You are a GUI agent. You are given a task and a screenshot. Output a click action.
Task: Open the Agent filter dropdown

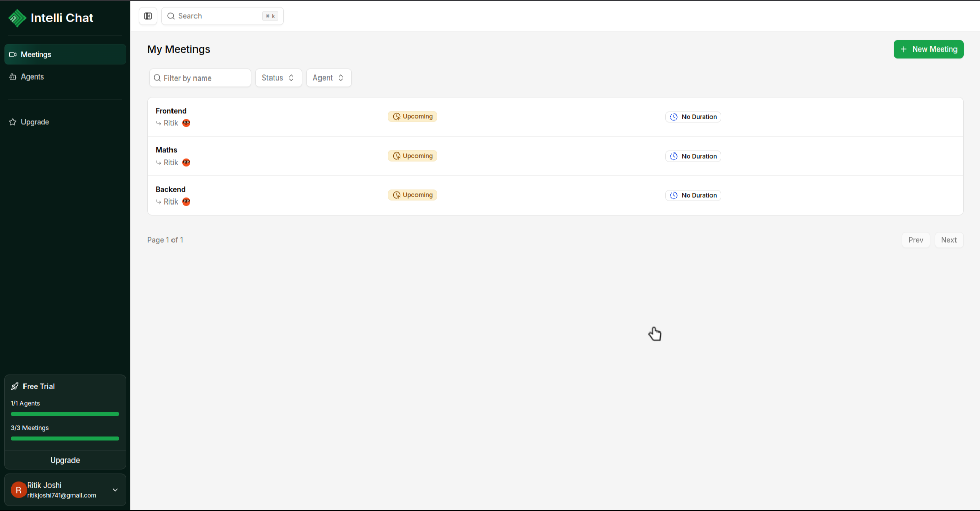pos(328,78)
